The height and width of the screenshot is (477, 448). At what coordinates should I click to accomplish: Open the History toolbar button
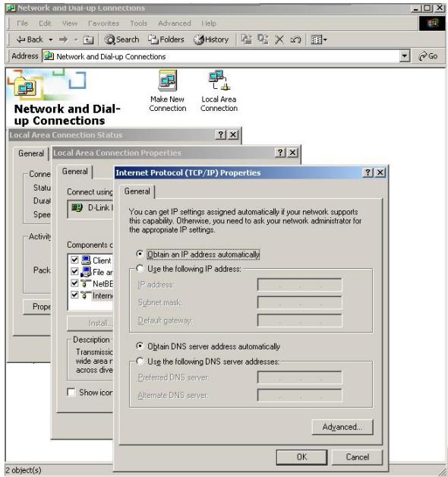[x=211, y=39]
